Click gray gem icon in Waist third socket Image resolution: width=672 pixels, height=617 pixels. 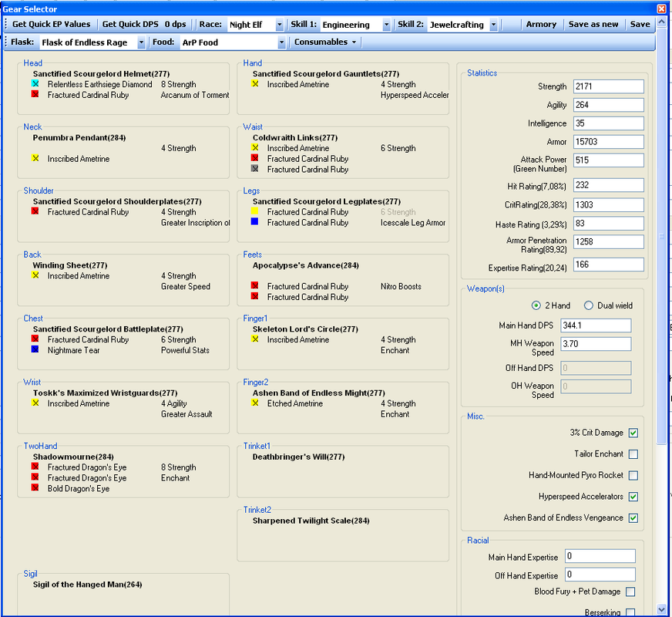tap(255, 168)
